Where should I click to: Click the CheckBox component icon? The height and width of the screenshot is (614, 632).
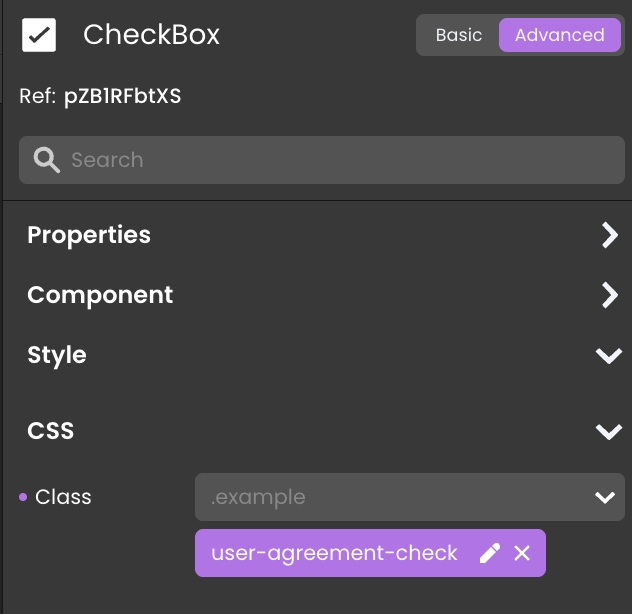[39, 35]
